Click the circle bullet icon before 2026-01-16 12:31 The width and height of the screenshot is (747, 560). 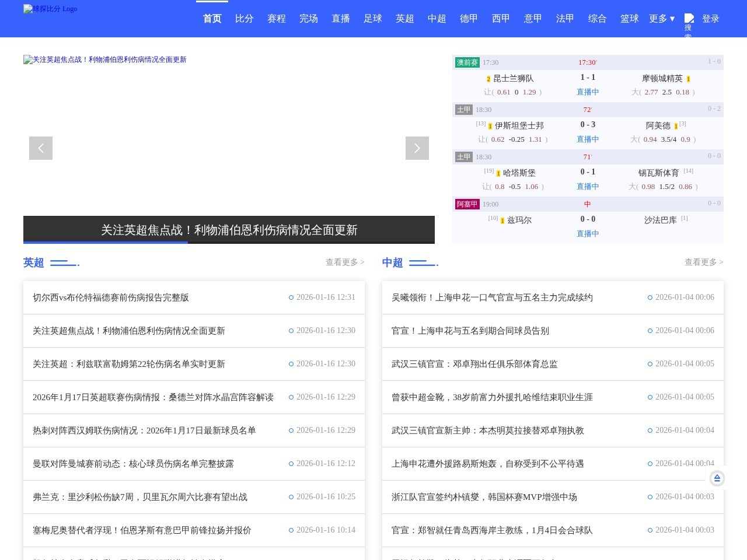(291, 297)
